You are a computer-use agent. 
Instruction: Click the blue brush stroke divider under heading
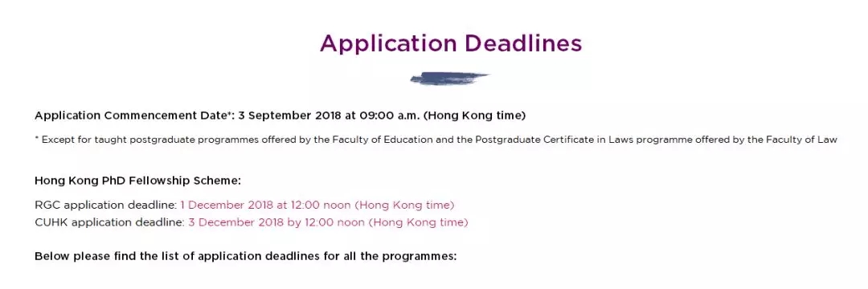click(x=449, y=79)
